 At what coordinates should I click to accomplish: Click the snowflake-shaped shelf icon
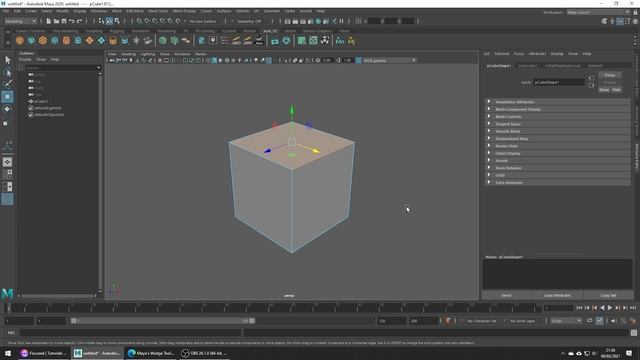click(x=136, y=40)
